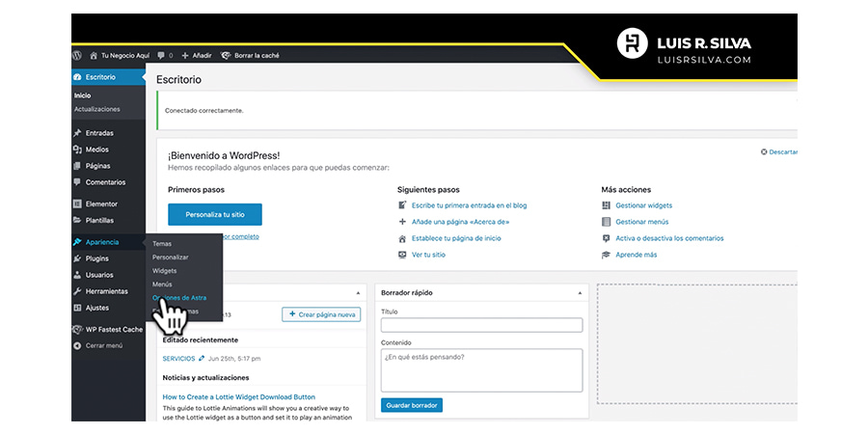This screenshot has width=868, height=434.
Task: Click the Páginas pages icon
Action: 77,166
